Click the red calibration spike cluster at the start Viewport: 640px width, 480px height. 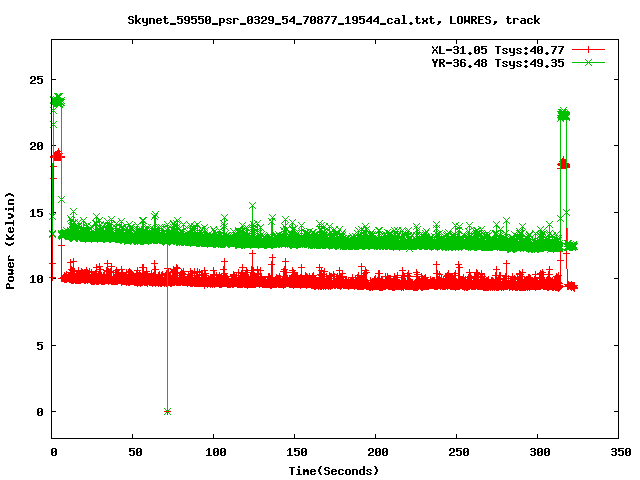tap(57, 156)
